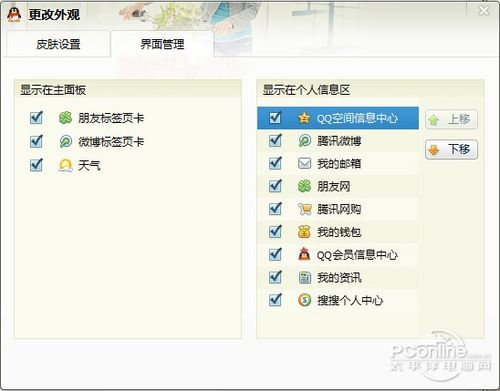500x391 pixels.
Task: Select the QQ会员信息中心 text label
Action: click(357, 255)
